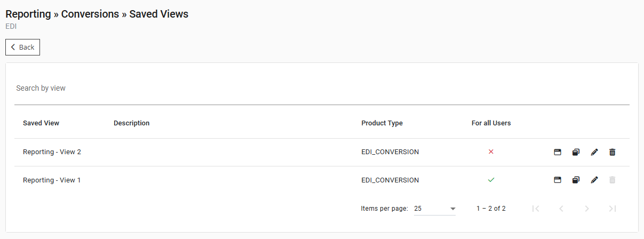Click the Saved View column header
The image size is (644, 239).
[x=41, y=123]
